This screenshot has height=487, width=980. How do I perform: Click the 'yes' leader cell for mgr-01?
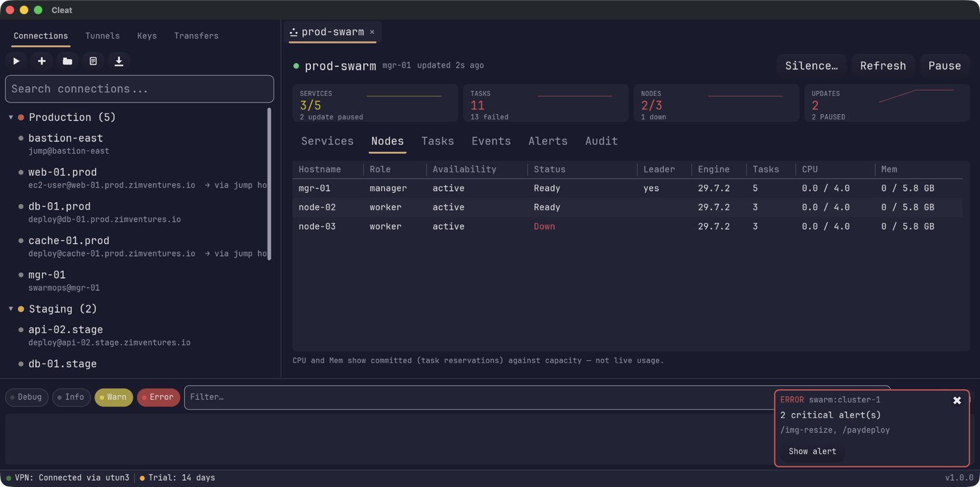click(651, 188)
